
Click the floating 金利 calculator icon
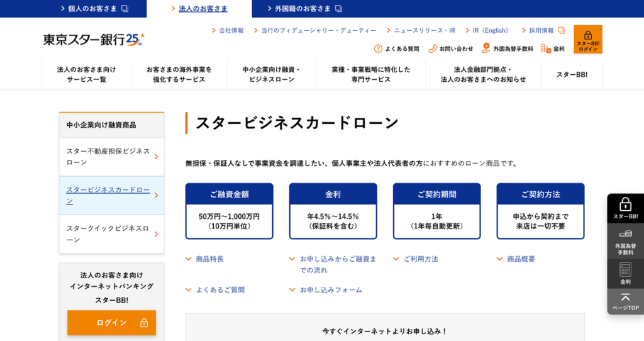point(625,270)
